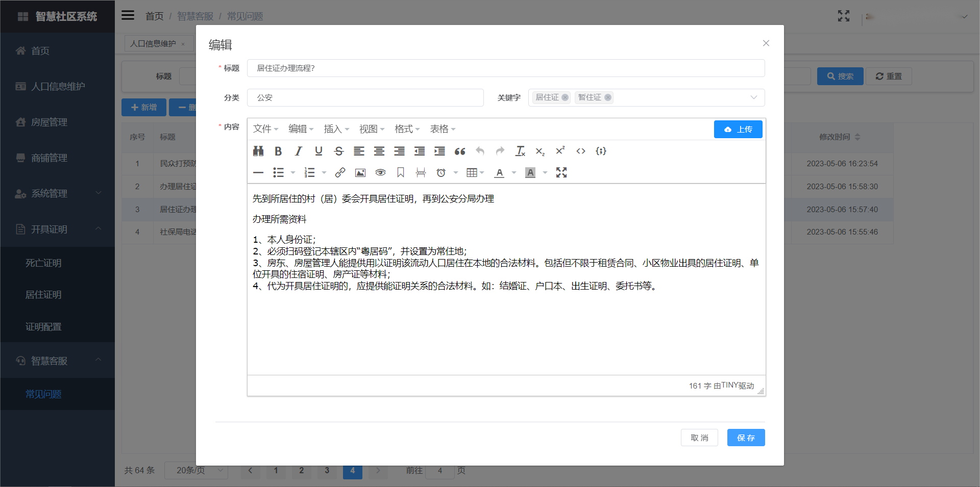Close the 编辑 dialog with X

[766, 43]
